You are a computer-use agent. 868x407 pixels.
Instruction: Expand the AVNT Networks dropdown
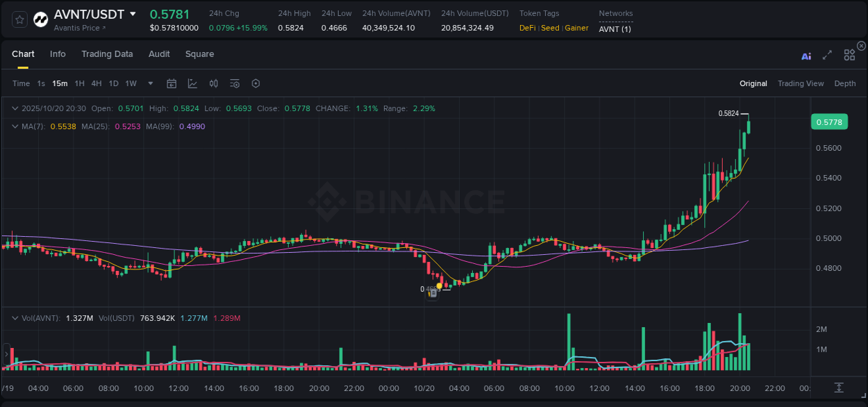[x=615, y=28]
